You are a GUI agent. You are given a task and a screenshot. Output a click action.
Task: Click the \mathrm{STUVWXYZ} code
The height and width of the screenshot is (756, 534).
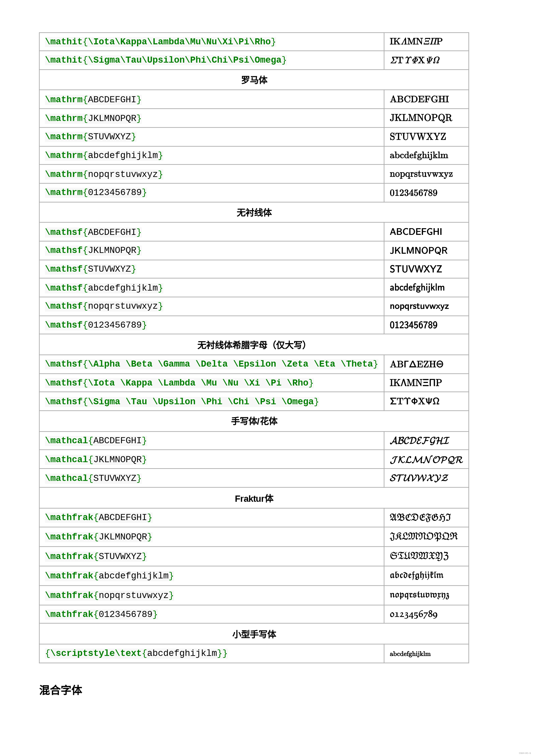coord(91,136)
